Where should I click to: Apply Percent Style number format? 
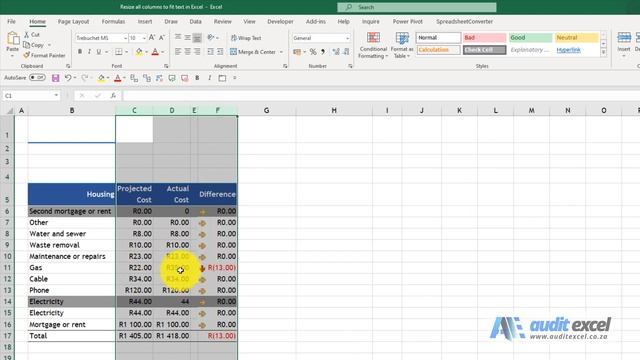tap(313, 52)
